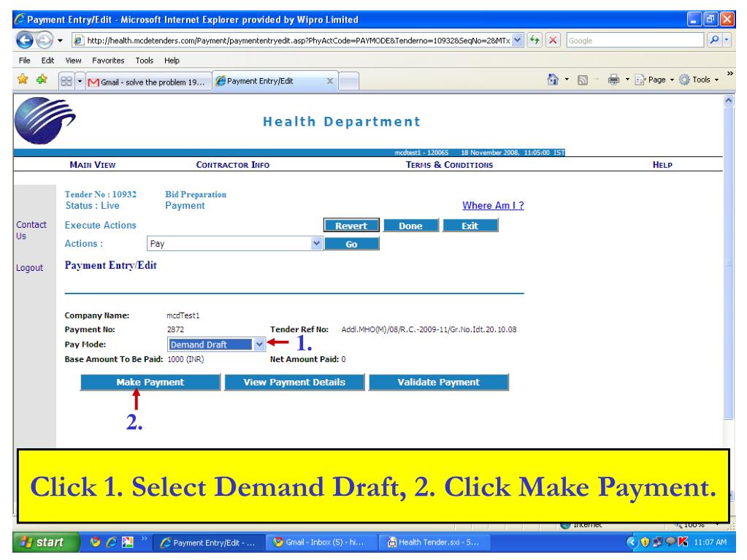
Task: Open the Actions dropdown showing Pay
Action: [x=234, y=244]
